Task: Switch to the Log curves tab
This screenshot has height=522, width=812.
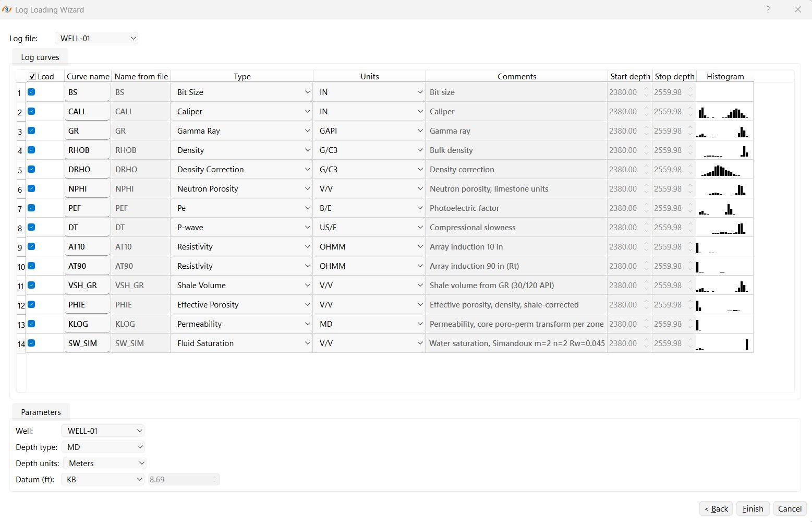Action: pos(40,57)
